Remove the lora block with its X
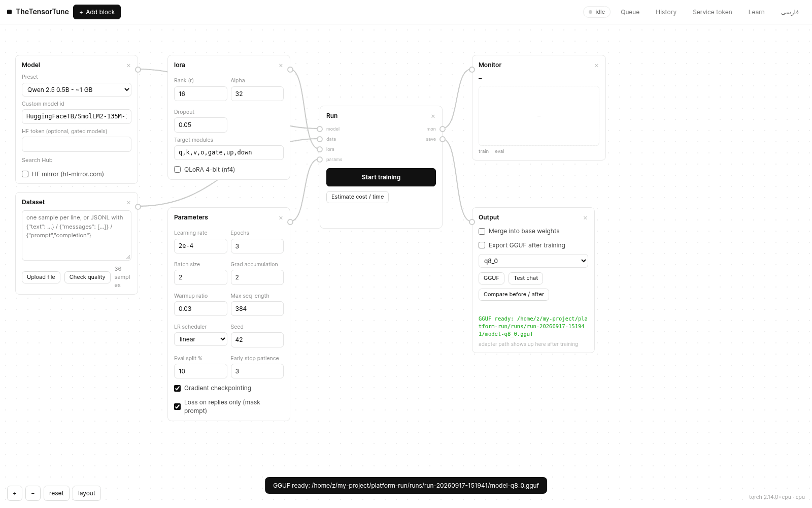 (281, 66)
